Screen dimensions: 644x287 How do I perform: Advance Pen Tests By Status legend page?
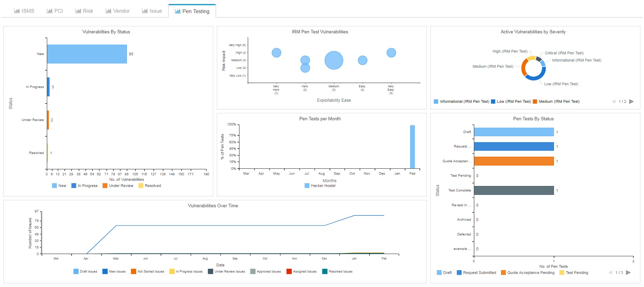click(x=628, y=273)
